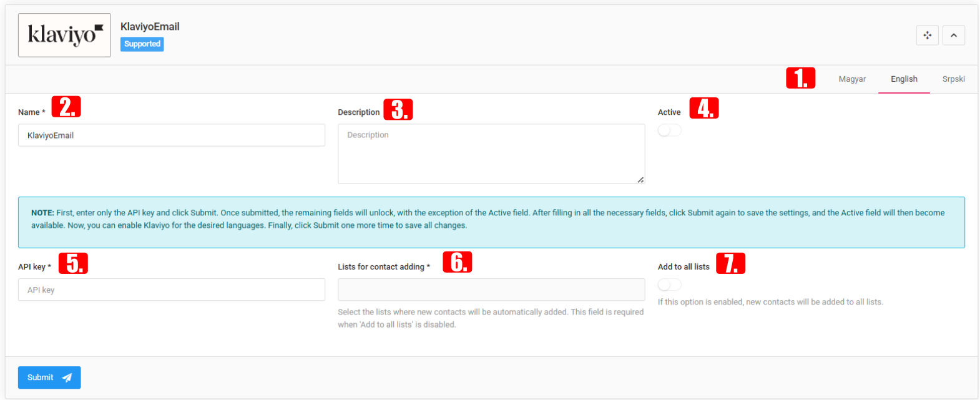The width and height of the screenshot is (980, 400).
Task: Focus the Description text area
Action: (x=491, y=154)
